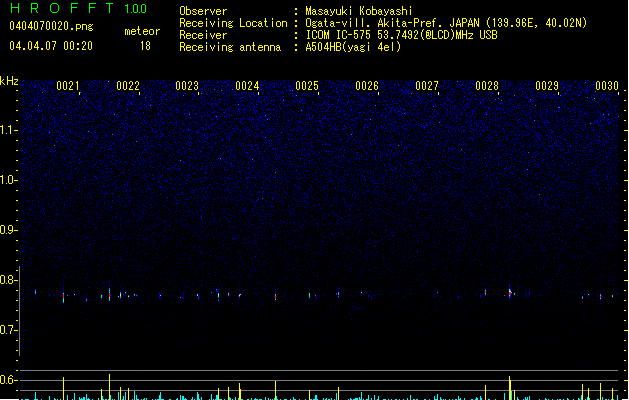Select observer name Masayuki Kobayashi
The height and width of the screenshot is (400, 629).
(x=359, y=11)
